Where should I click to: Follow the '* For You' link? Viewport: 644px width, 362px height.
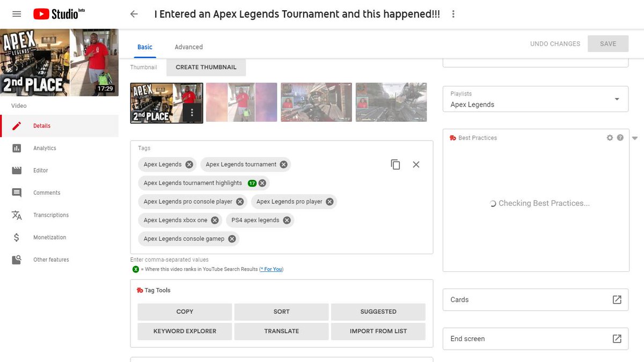point(271,269)
